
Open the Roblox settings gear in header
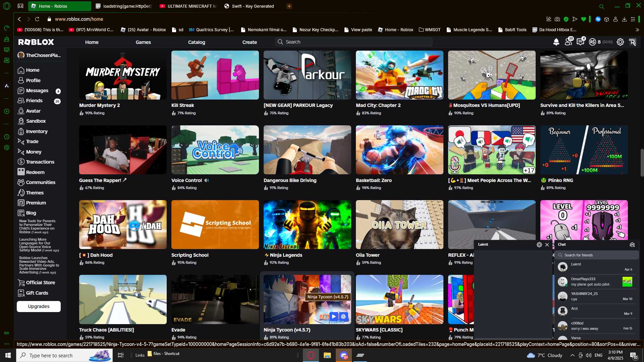[x=620, y=42]
